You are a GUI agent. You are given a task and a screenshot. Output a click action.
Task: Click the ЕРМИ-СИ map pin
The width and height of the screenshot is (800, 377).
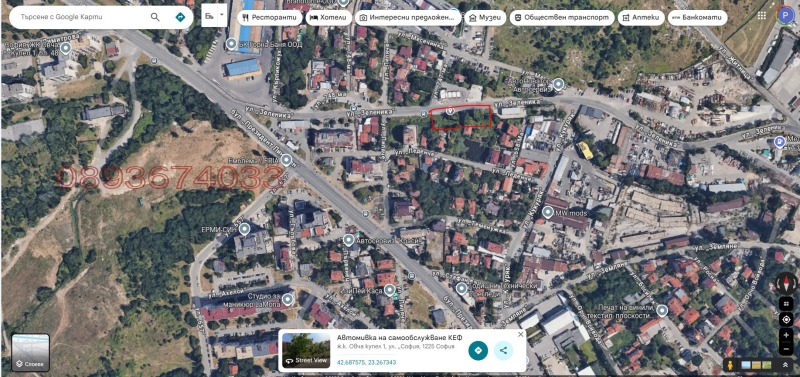(x=244, y=229)
